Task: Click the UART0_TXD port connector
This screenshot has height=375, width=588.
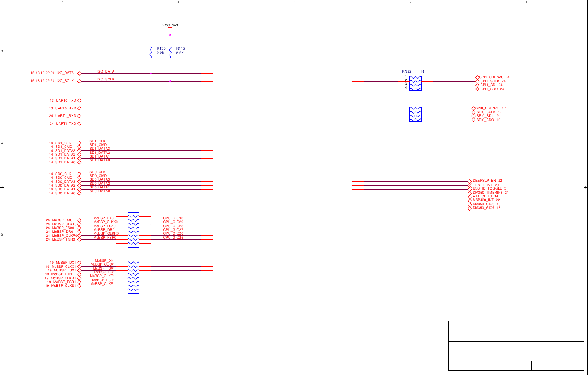Action: pos(79,101)
